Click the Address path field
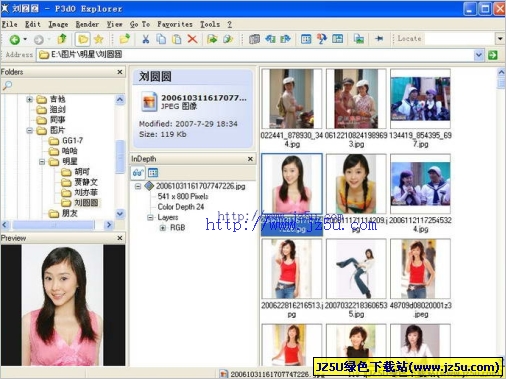The width and height of the screenshot is (506, 379). pyautogui.click(x=256, y=55)
